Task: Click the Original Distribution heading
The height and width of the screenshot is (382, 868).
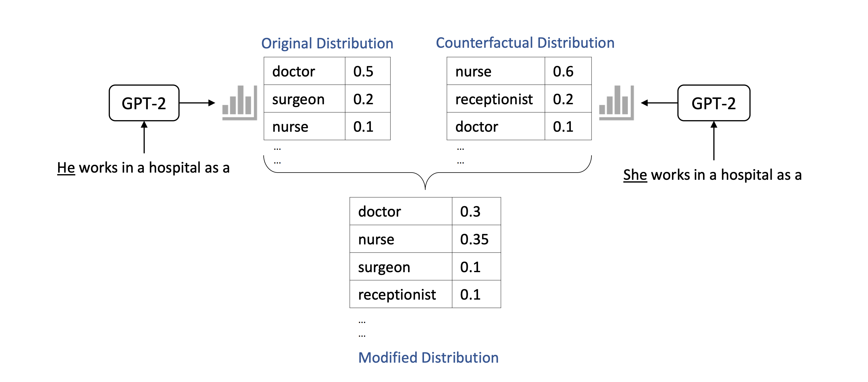Action: point(327,43)
